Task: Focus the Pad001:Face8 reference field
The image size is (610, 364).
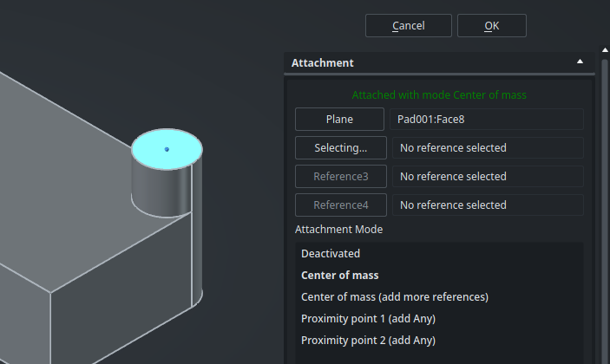Action: point(488,120)
